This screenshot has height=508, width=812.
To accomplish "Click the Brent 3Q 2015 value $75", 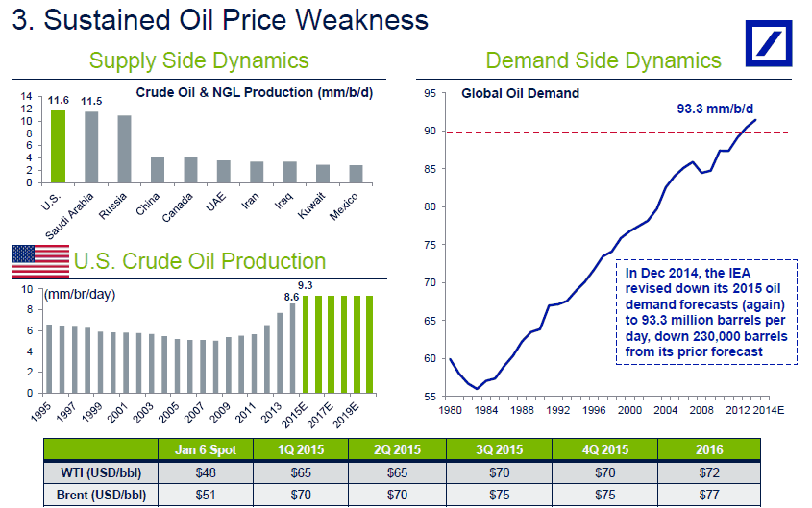I will (x=500, y=496).
